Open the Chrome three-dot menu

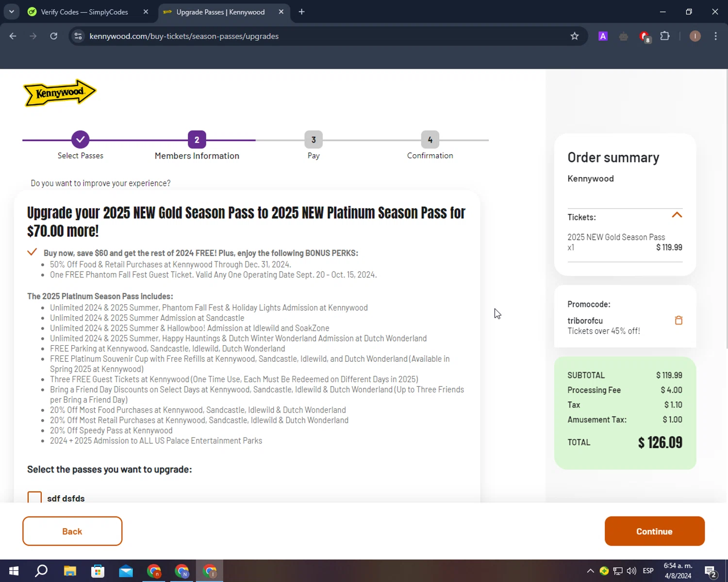click(715, 36)
